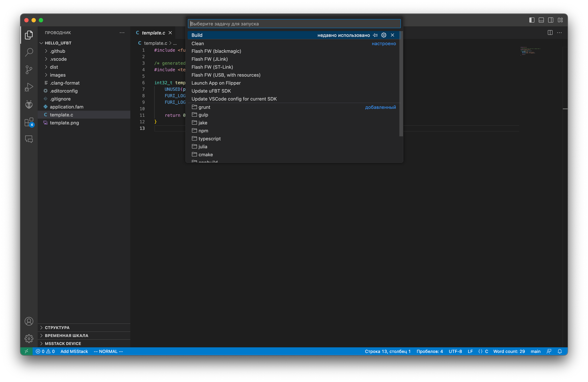
Task: Show errors and warnings count
Action: point(45,351)
